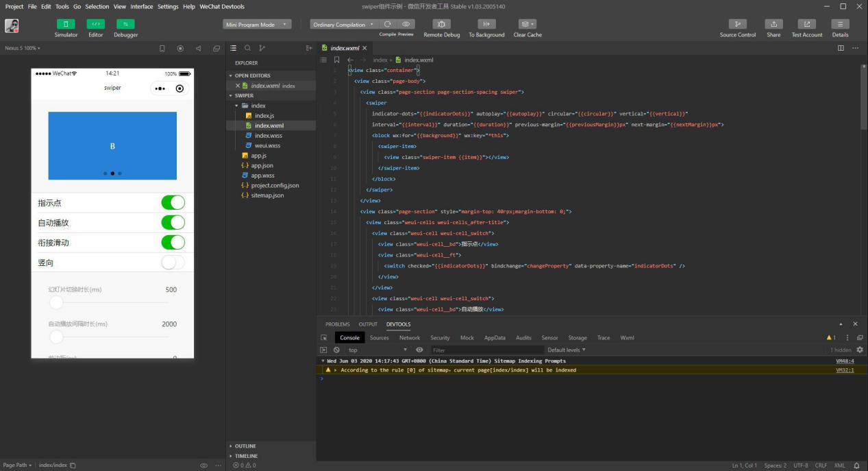
Task: Toggle the Debugger panel button
Action: point(125,25)
